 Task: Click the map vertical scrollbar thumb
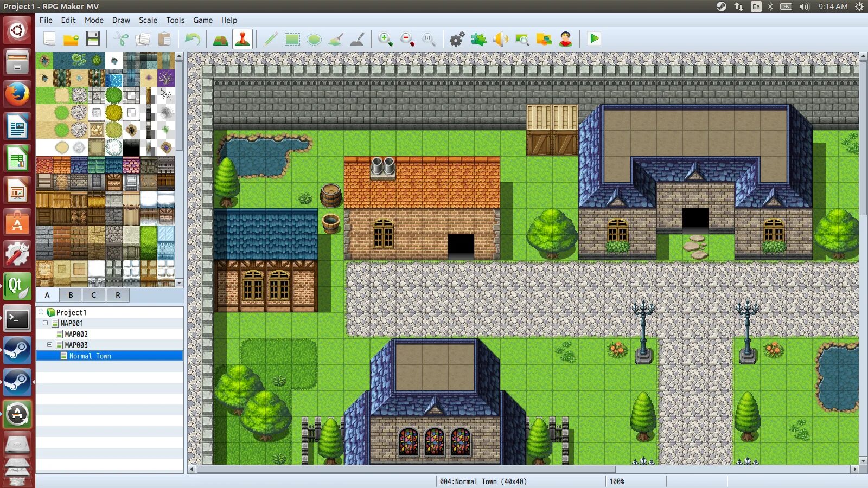click(x=863, y=138)
